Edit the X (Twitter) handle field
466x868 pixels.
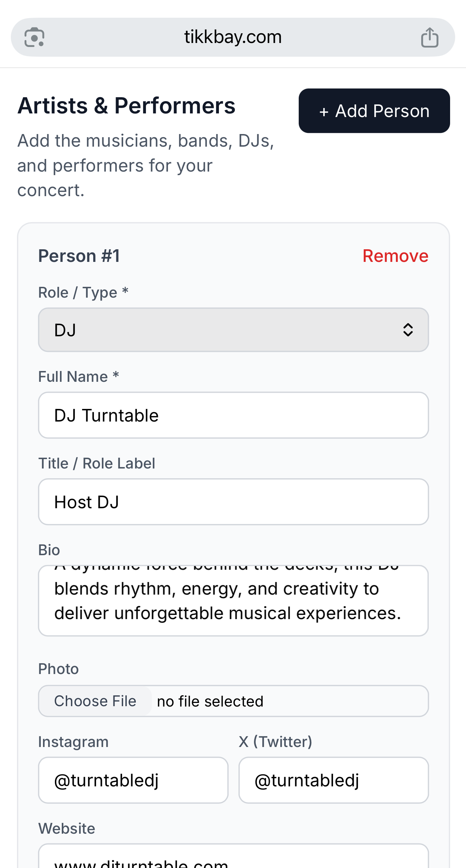(x=333, y=780)
